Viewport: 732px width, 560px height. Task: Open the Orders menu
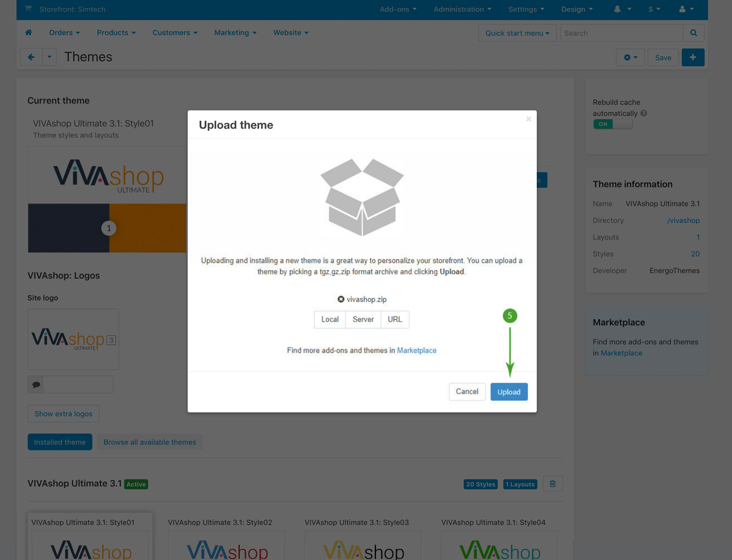pos(65,33)
